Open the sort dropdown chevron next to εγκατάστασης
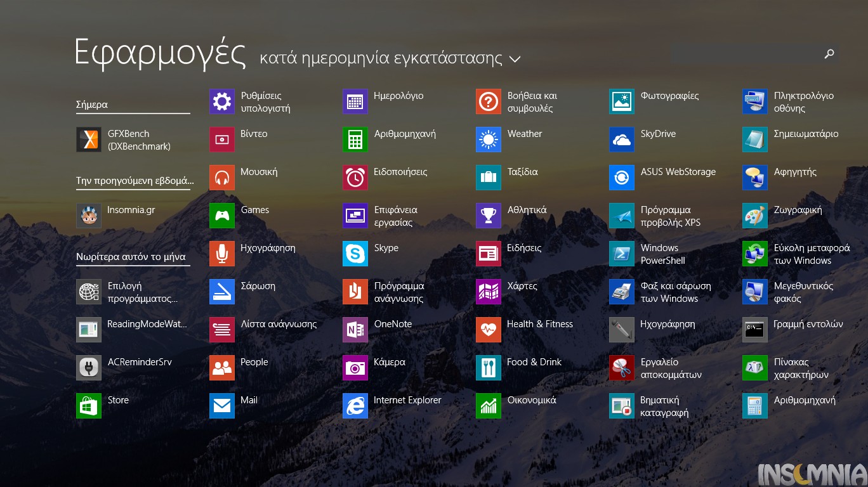Viewport: 868px width, 487px height. pos(515,60)
